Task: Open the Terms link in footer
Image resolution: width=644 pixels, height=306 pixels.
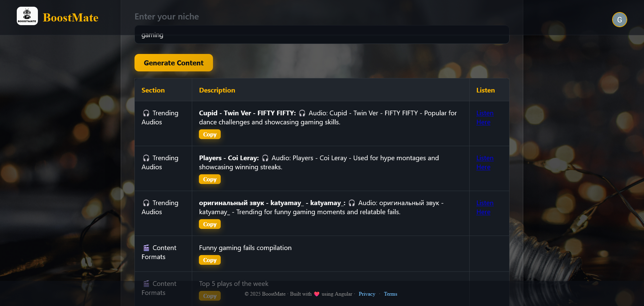Action: (390, 294)
